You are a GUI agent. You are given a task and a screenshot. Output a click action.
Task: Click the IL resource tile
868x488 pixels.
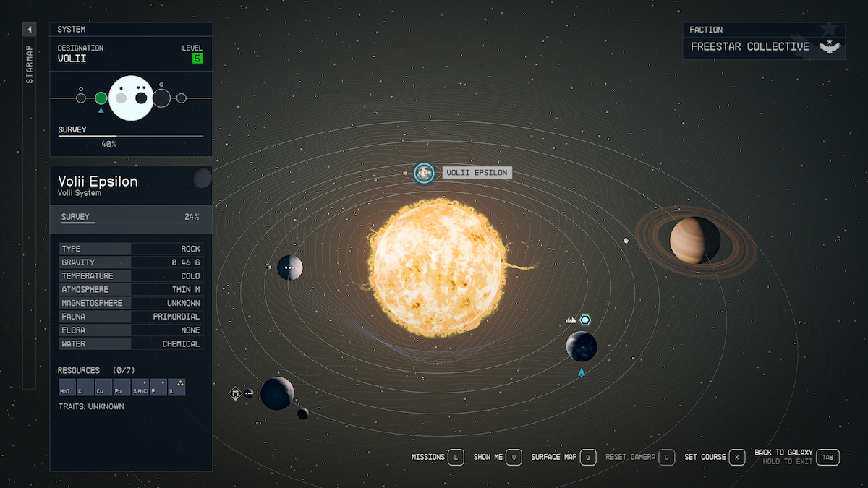(x=176, y=388)
